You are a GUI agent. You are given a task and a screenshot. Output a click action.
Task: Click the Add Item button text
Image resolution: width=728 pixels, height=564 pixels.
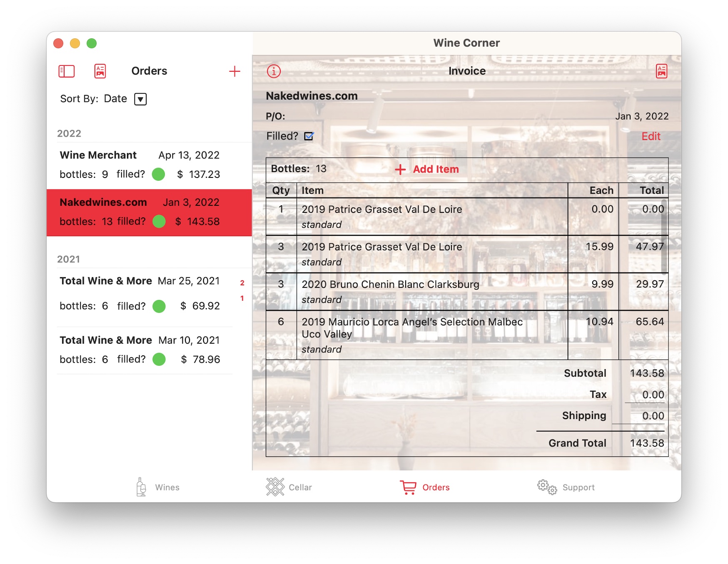[436, 169]
